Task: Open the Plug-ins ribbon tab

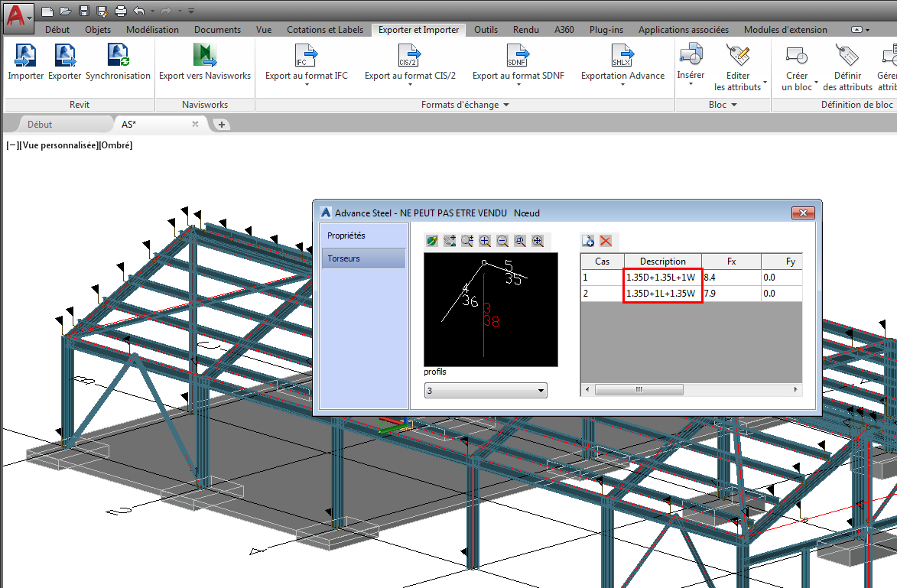Action: point(606,30)
